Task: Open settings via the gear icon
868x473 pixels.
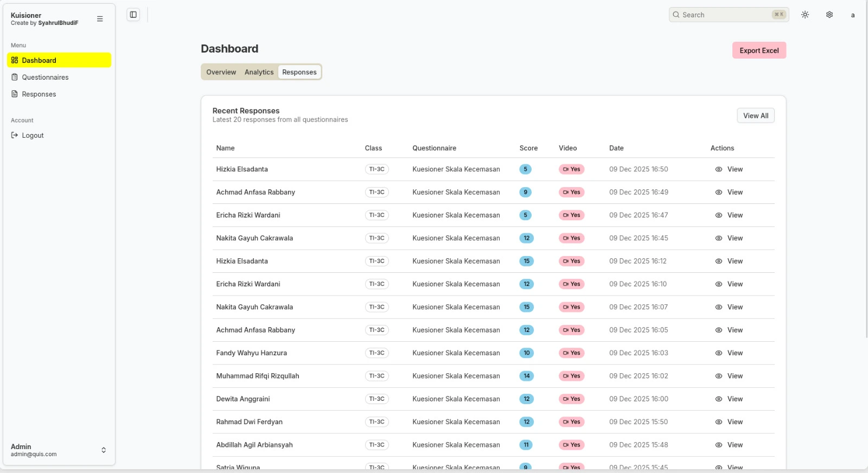Action: tap(829, 15)
